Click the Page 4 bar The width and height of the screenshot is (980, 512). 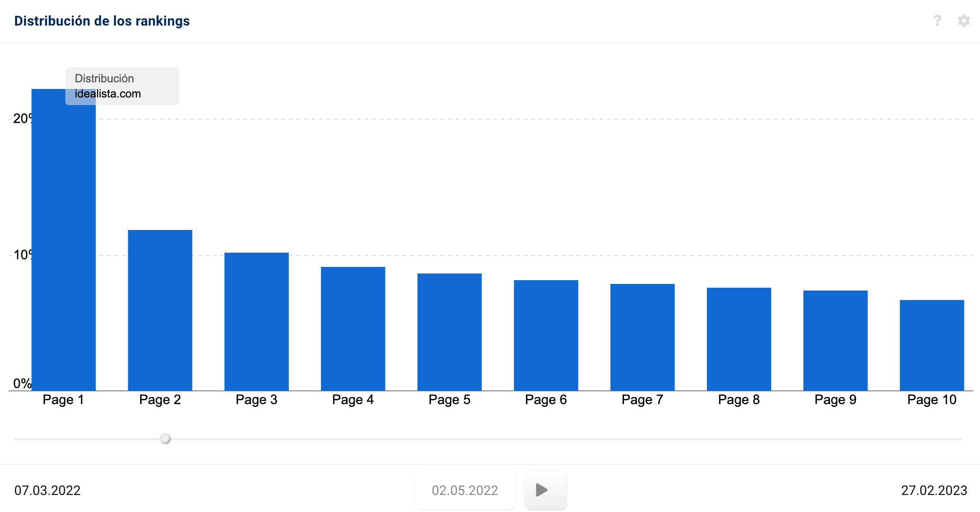(x=353, y=329)
